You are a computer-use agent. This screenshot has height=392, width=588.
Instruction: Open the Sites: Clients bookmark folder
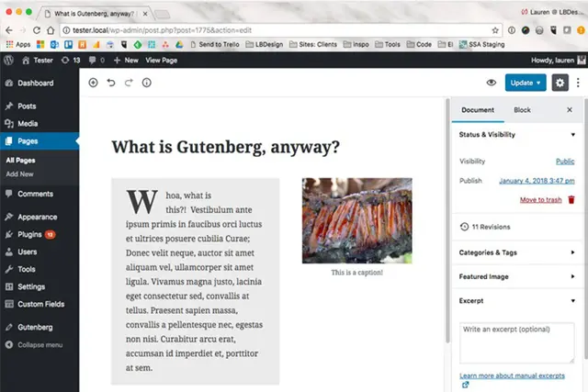point(313,44)
